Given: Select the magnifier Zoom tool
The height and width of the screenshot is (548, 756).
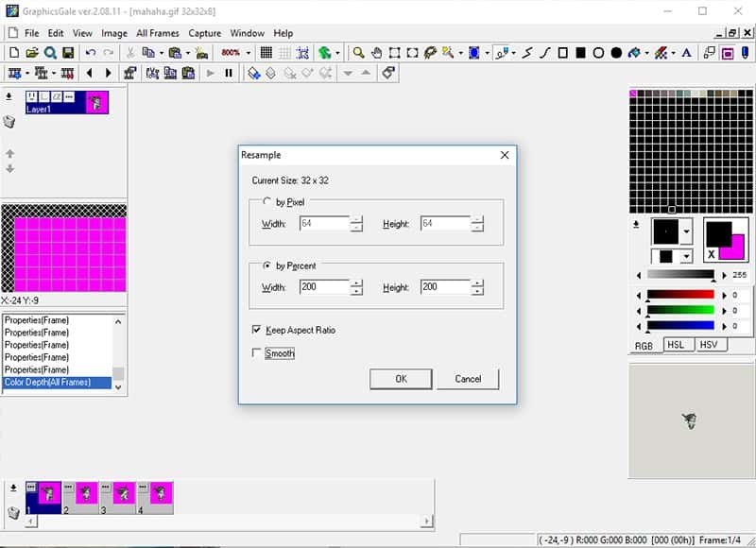Looking at the screenshot, I should coord(358,53).
